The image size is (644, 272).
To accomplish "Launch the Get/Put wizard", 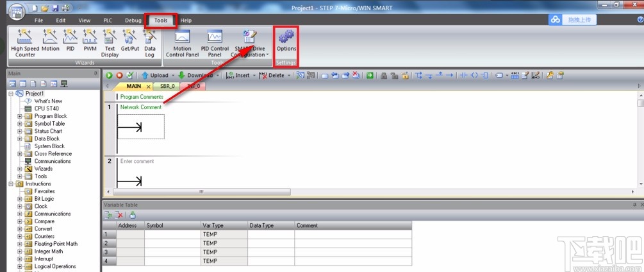I will point(130,40).
